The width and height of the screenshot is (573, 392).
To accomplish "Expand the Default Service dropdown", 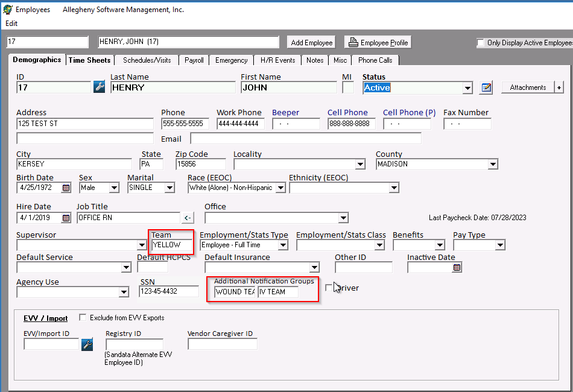I will (x=126, y=268).
